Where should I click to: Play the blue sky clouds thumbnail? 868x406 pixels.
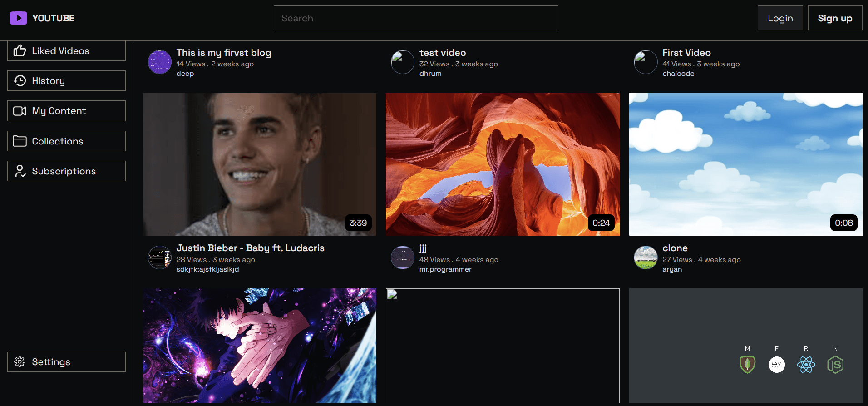pyautogui.click(x=746, y=164)
